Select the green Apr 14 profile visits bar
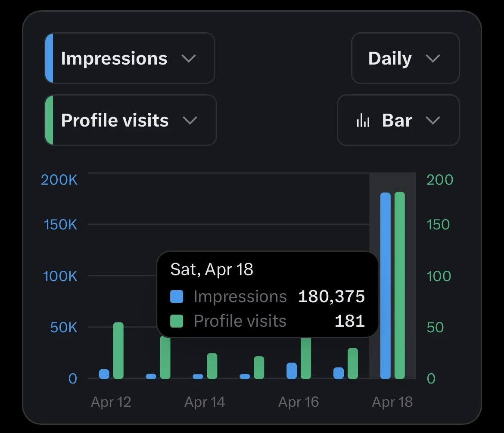504x433 pixels. coord(212,366)
